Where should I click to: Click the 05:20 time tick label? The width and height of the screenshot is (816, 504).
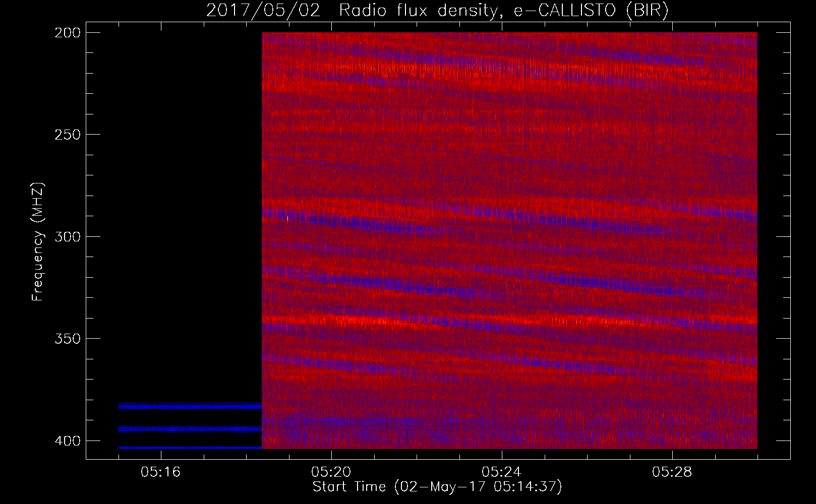[331, 472]
